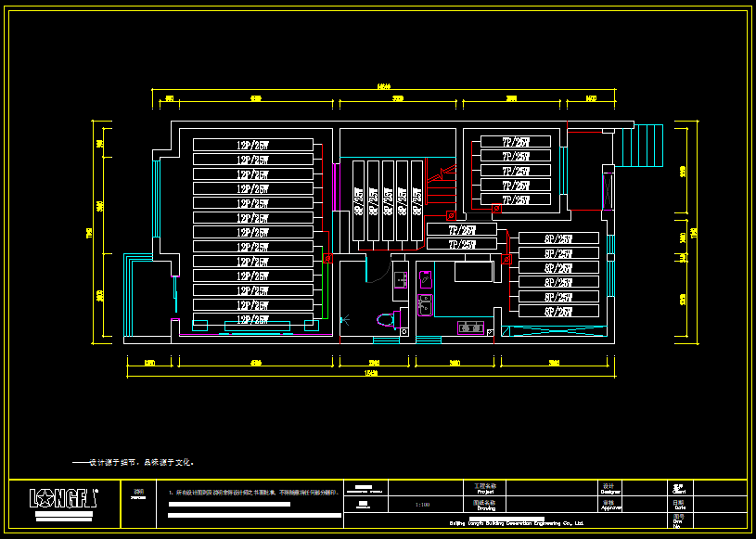Select the Approver field in title block

pyautogui.click(x=610, y=506)
